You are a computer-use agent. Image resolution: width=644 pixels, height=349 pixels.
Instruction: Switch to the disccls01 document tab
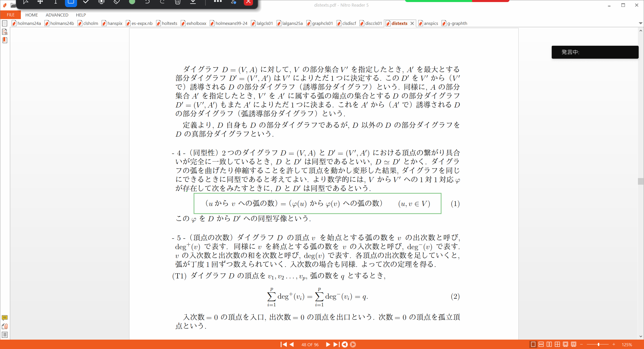point(371,23)
